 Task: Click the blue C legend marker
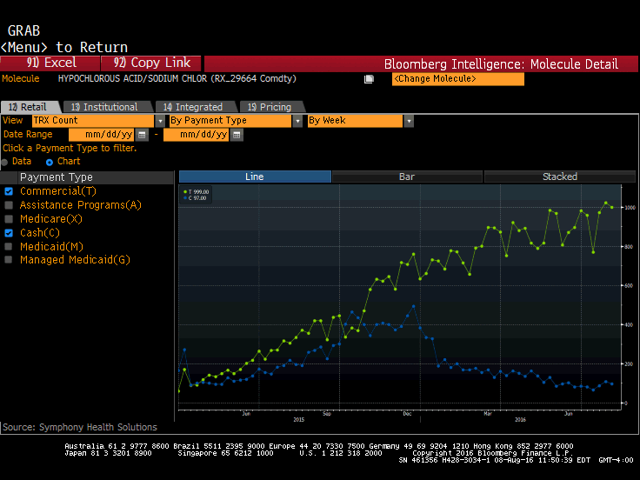point(185,198)
